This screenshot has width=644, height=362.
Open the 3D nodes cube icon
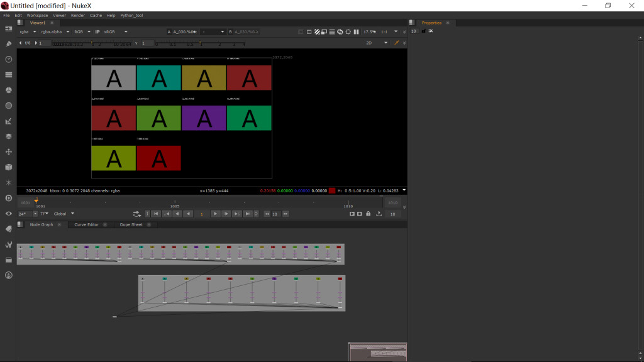[x=9, y=167]
